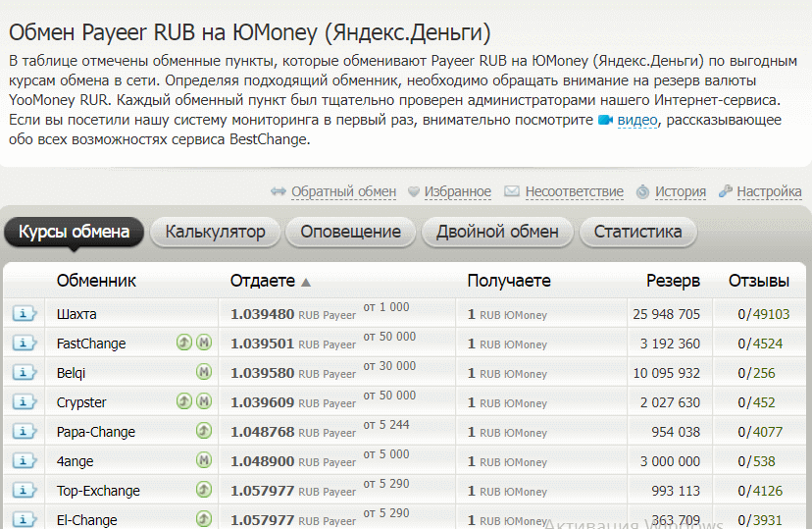The width and height of the screenshot is (812, 529).
Task: Open info icon for FastChange exchanger
Action: click(25, 343)
